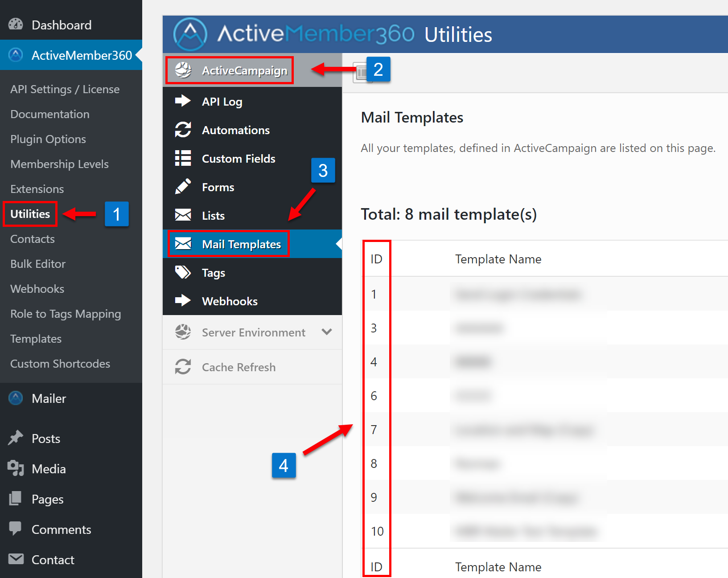The height and width of the screenshot is (578, 728).
Task: Click the Automations refresh icon
Action: click(183, 130)
